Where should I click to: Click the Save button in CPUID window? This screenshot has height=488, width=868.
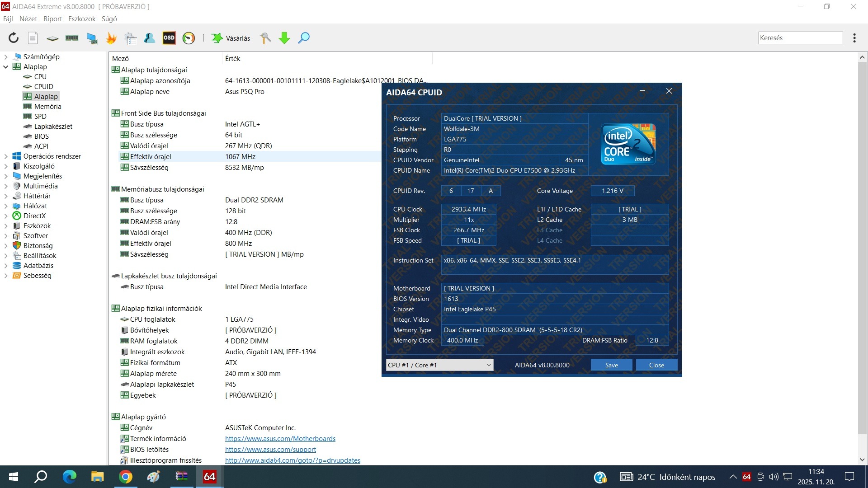click(x=611, y=365)
